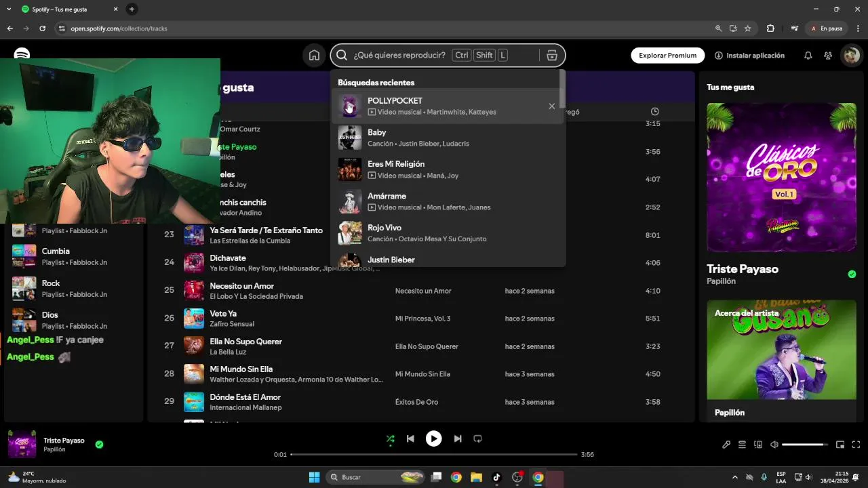Show hidden system tray icons
Viewport: 868px width, 488px height.
coord(734,477)
